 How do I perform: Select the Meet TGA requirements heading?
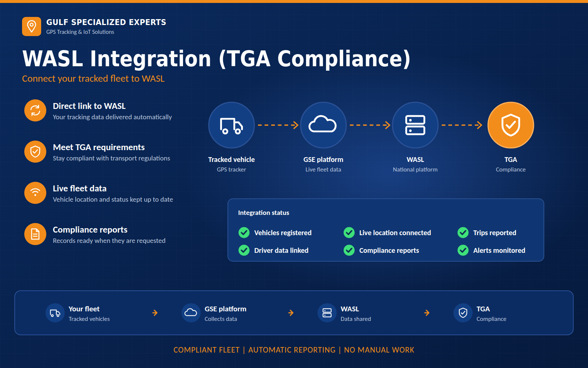click(x=99, y=147)
